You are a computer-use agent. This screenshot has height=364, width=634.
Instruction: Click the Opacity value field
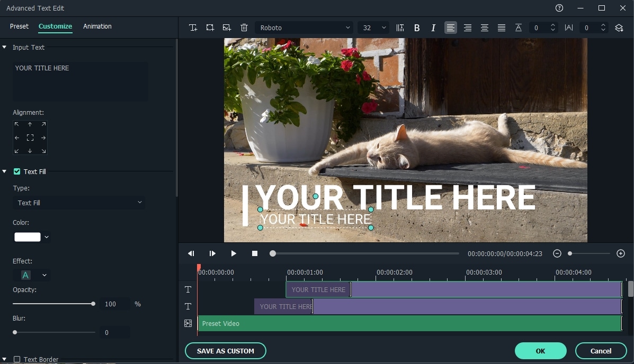pyautogui.click(x=115, y=304)
